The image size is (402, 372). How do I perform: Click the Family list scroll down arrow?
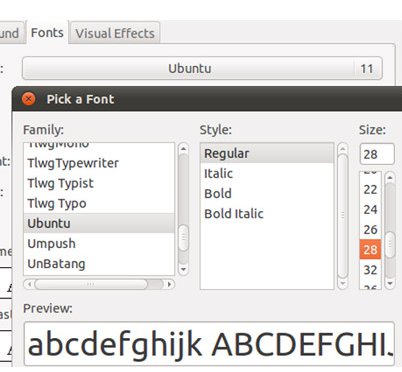183,269
